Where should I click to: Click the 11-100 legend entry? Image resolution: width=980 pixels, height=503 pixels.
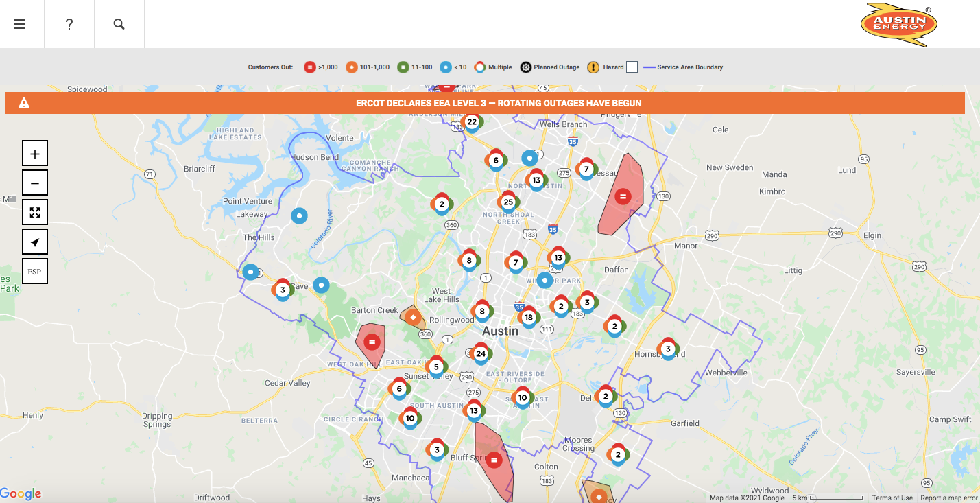tap(415, 67)
